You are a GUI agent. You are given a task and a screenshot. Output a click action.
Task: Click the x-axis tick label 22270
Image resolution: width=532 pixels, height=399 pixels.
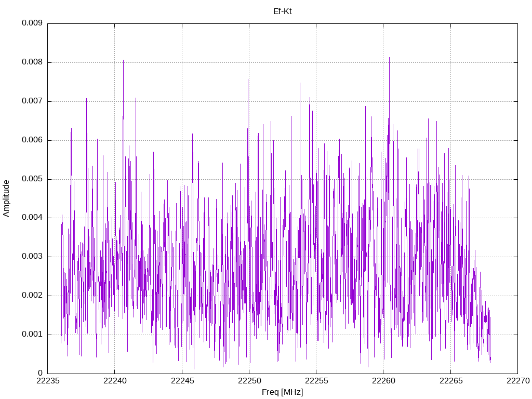[518, 381]
